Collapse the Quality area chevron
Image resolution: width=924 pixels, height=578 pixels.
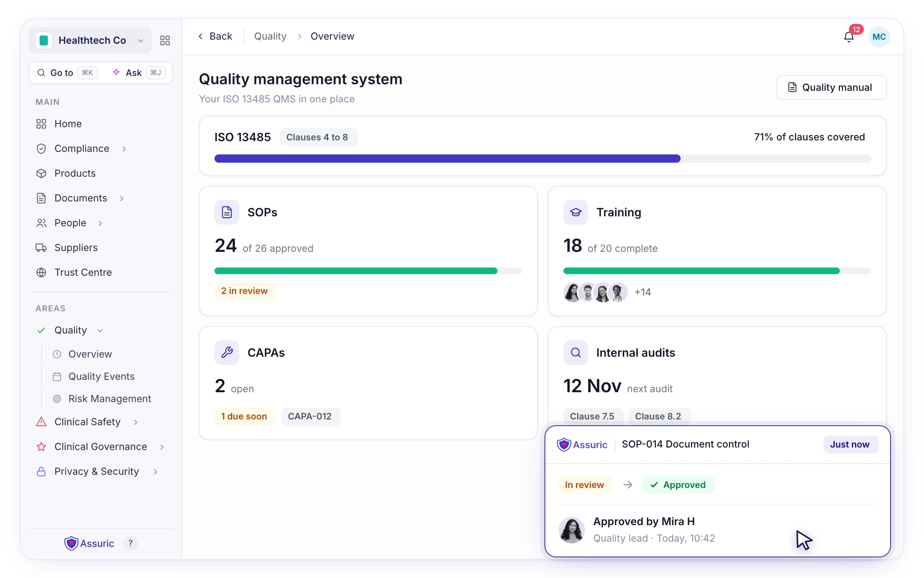100,330
